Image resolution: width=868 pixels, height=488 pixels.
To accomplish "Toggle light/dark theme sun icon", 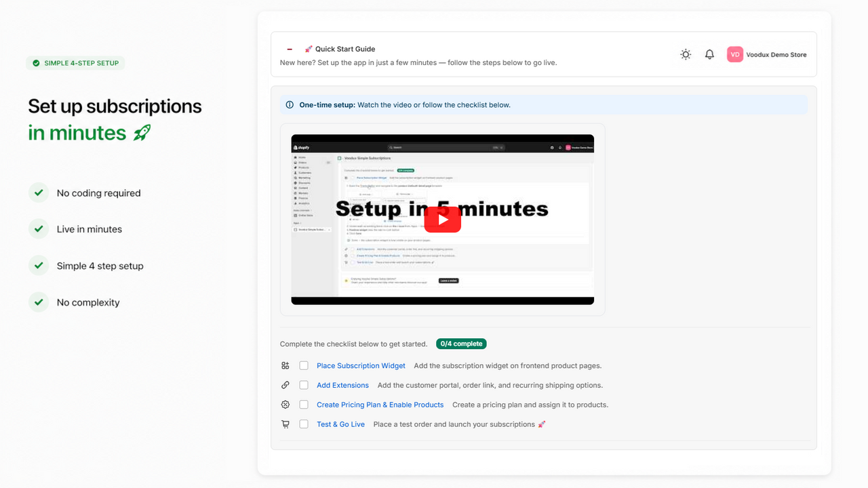I will [x=686, y=54].
